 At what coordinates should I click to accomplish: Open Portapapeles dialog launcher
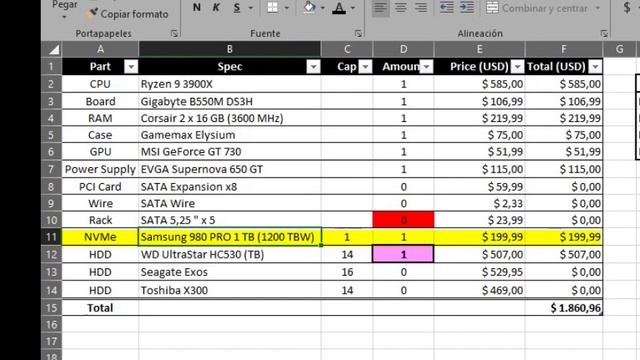click(174, 34)
